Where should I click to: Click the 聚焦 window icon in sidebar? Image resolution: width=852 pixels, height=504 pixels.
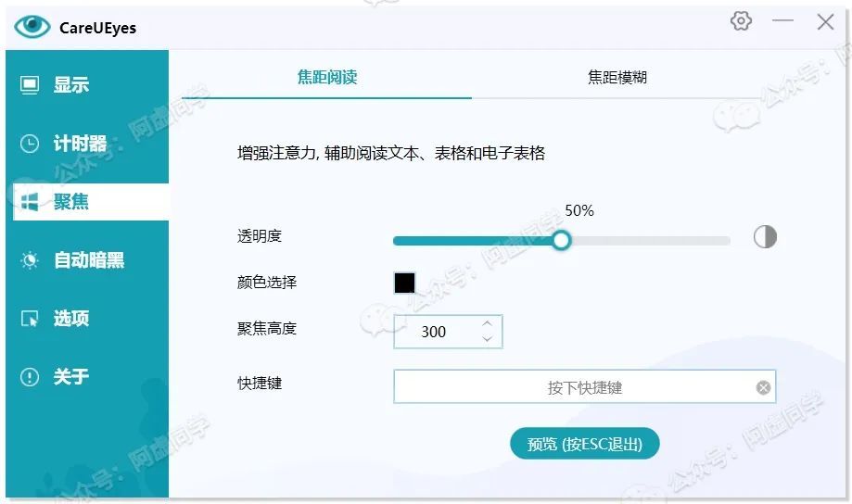point(30,202)
